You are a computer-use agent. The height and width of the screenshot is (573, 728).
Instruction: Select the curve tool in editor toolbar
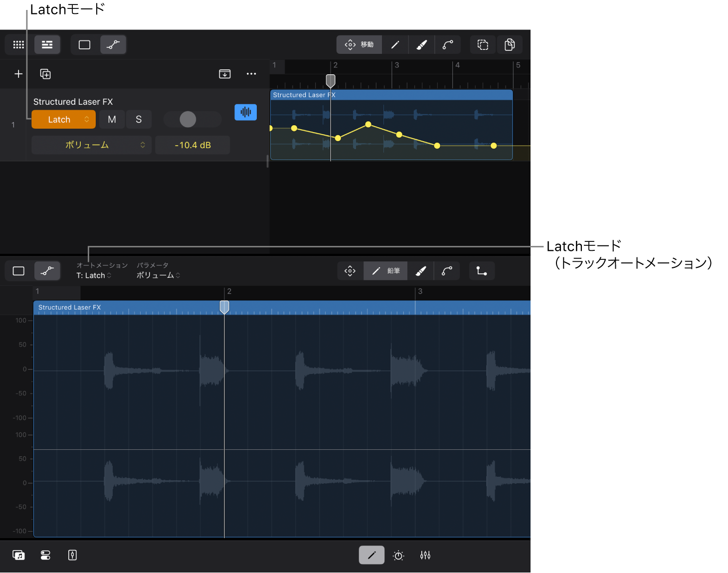point(447,271)
